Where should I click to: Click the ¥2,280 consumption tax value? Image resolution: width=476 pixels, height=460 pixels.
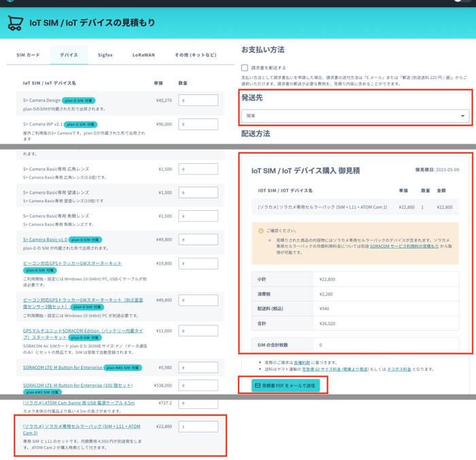[326, 294]
